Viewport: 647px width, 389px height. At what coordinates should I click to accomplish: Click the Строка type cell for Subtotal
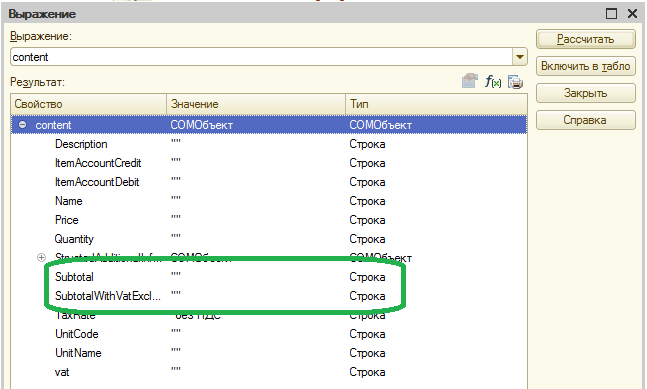(x=367, y=277)
